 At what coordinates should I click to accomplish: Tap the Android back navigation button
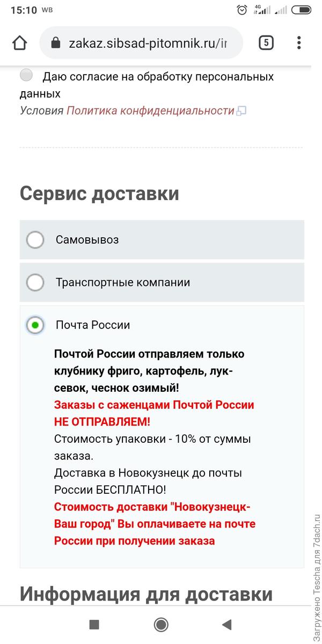tap(226, 625)
